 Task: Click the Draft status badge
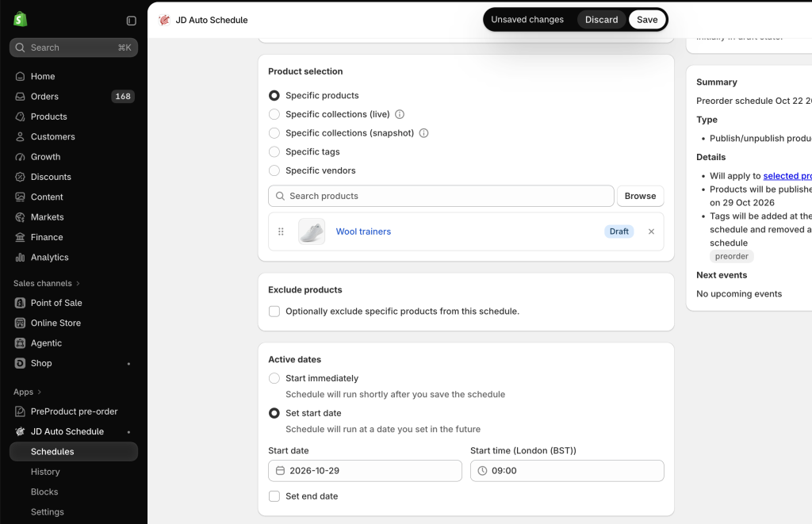[619, 231]
